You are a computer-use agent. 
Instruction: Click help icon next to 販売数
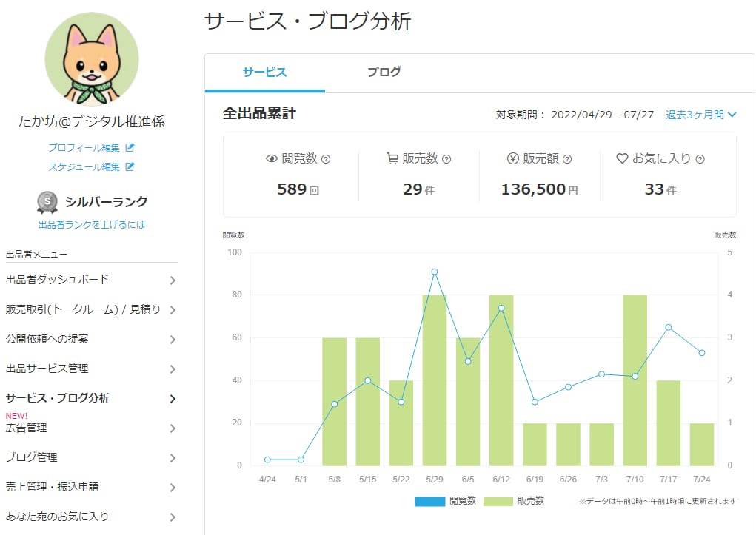pyautogui.click(x=446, y=159)
